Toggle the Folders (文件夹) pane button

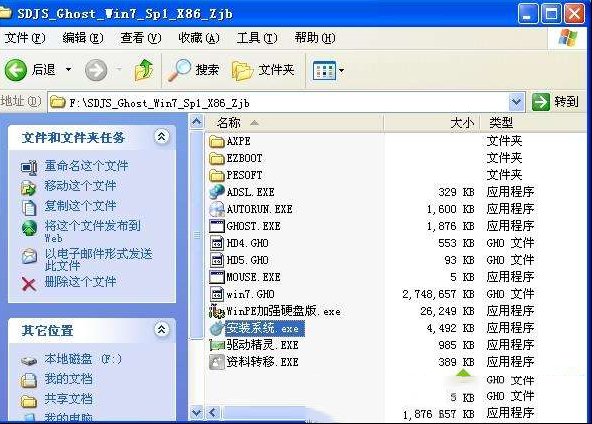(263, 70)
